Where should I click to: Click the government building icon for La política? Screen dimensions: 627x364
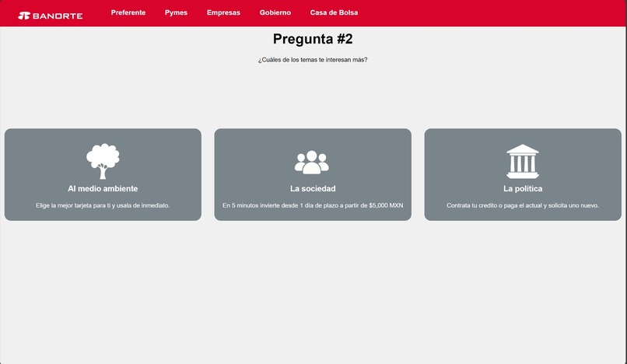(523, 162)
